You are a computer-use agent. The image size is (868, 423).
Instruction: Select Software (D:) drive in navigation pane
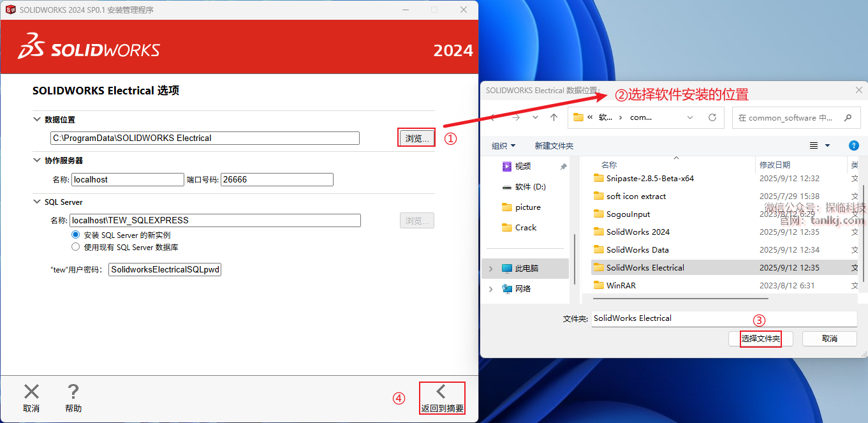point(530,186)
